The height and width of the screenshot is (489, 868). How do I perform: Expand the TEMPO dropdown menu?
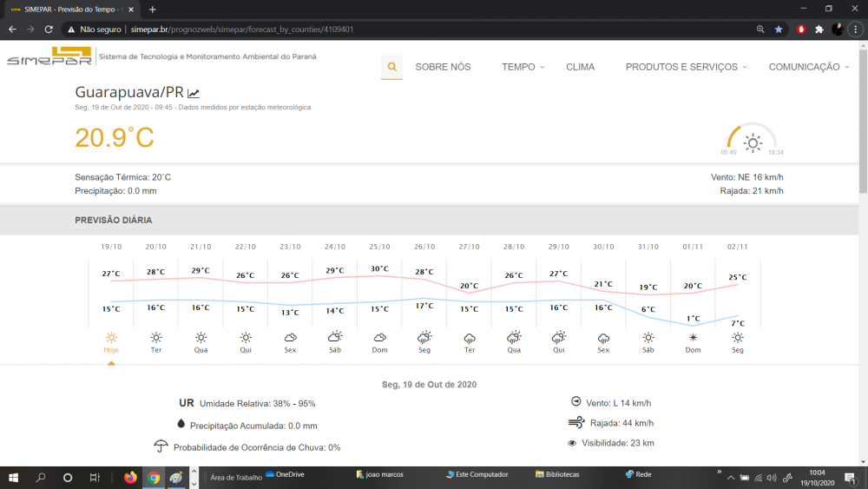523,67
